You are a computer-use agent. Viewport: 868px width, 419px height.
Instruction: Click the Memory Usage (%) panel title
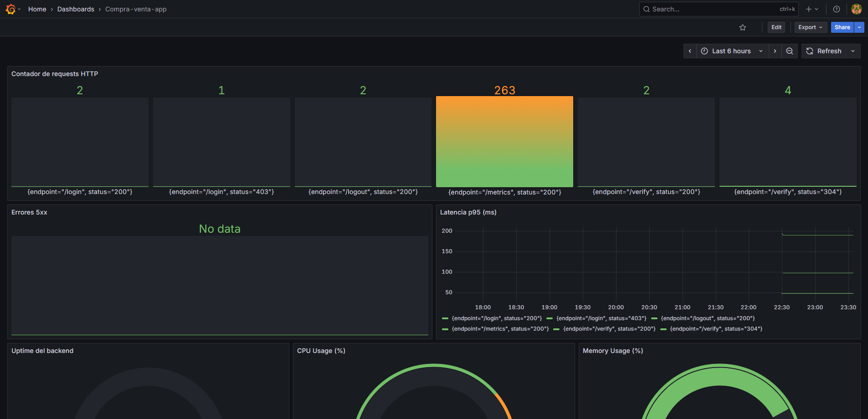tap(613, 351)
